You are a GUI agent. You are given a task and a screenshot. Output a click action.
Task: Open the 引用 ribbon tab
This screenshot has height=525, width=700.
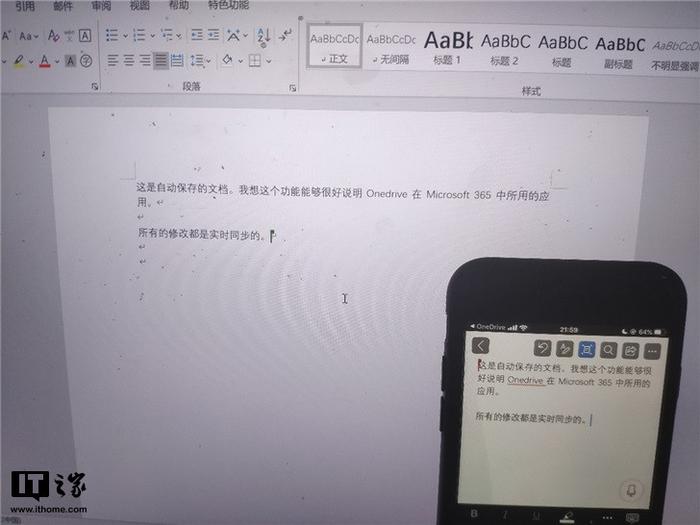25,6
